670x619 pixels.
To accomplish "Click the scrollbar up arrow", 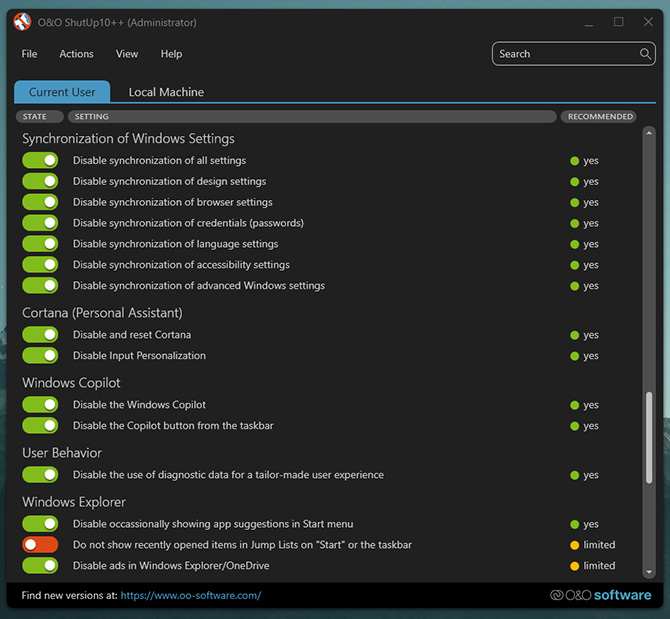I will 649,133.
